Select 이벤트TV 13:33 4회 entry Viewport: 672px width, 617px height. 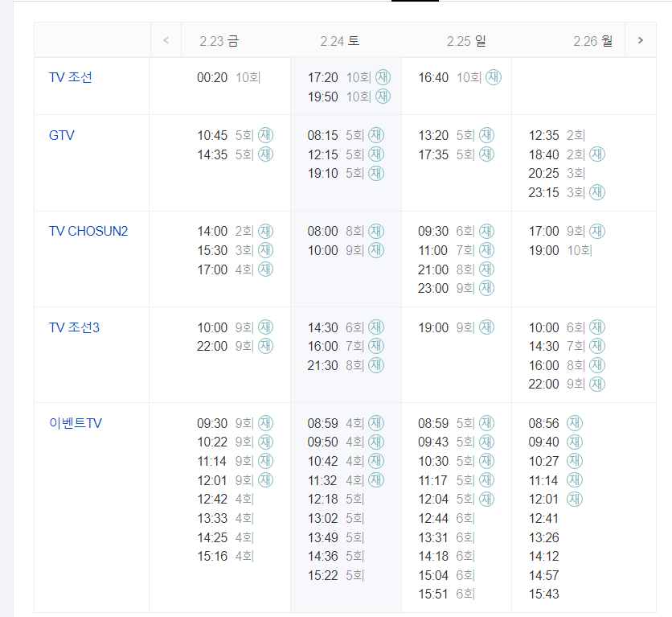225,518
